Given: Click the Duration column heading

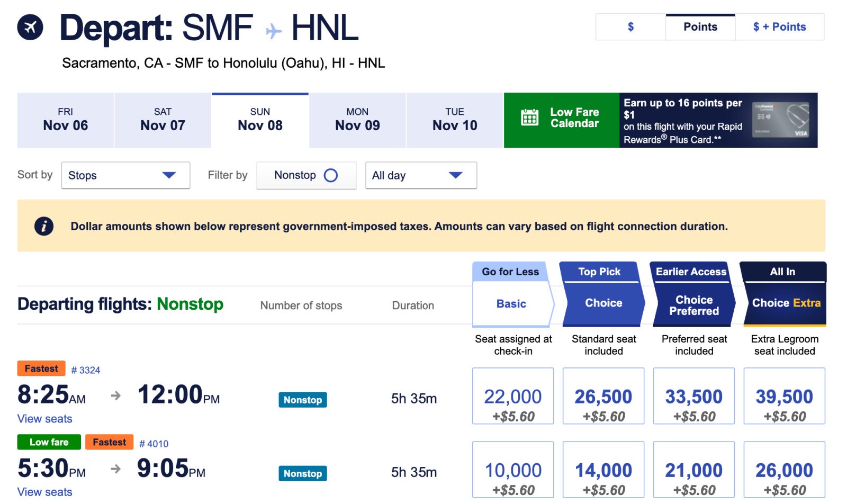Looking at the screenshot, I should pos(413,305).
